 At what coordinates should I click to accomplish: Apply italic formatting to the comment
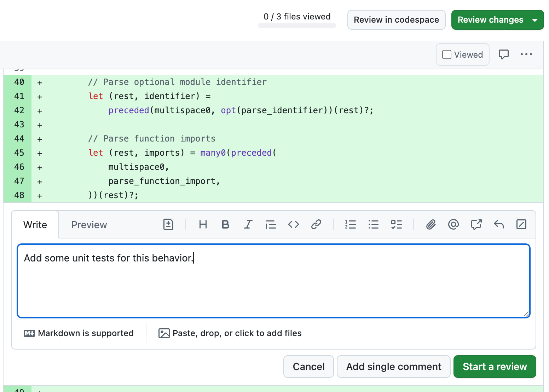pyautogui.click(x=248, y=224)
